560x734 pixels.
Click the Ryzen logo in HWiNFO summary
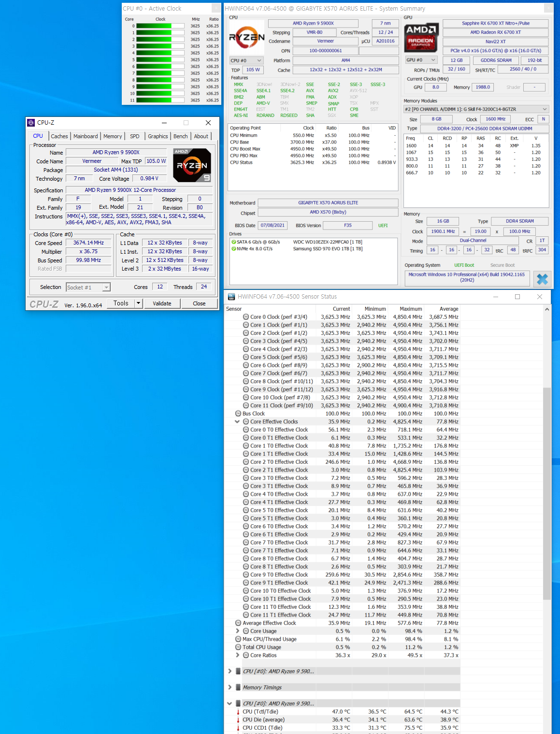point(246,37)
